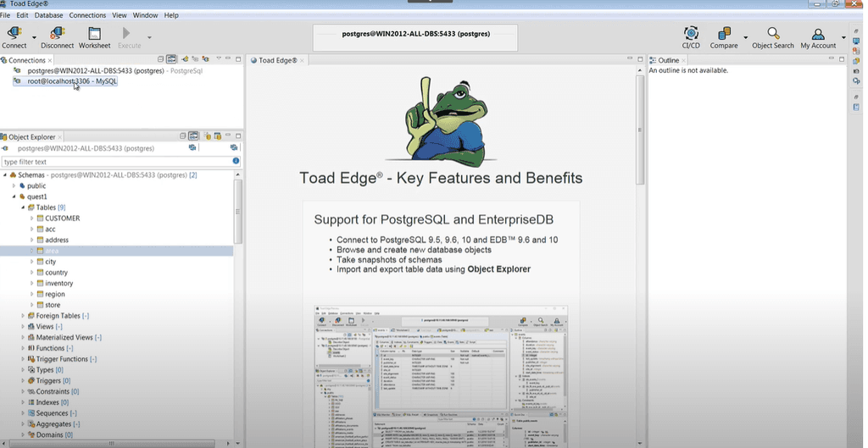The image size is (868, 448).
Task: Collapse all in Connections panel
Action: click(x=161, y=59)
